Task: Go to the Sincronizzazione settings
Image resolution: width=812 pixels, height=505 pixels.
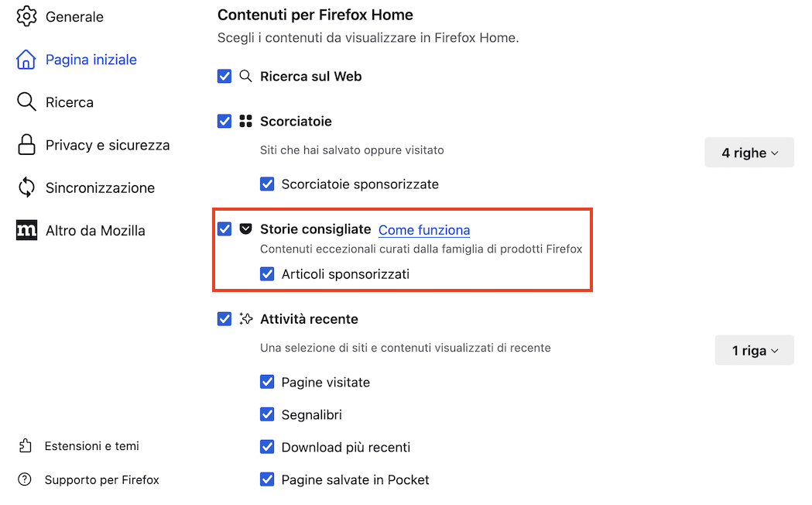Action: point(100,187)
